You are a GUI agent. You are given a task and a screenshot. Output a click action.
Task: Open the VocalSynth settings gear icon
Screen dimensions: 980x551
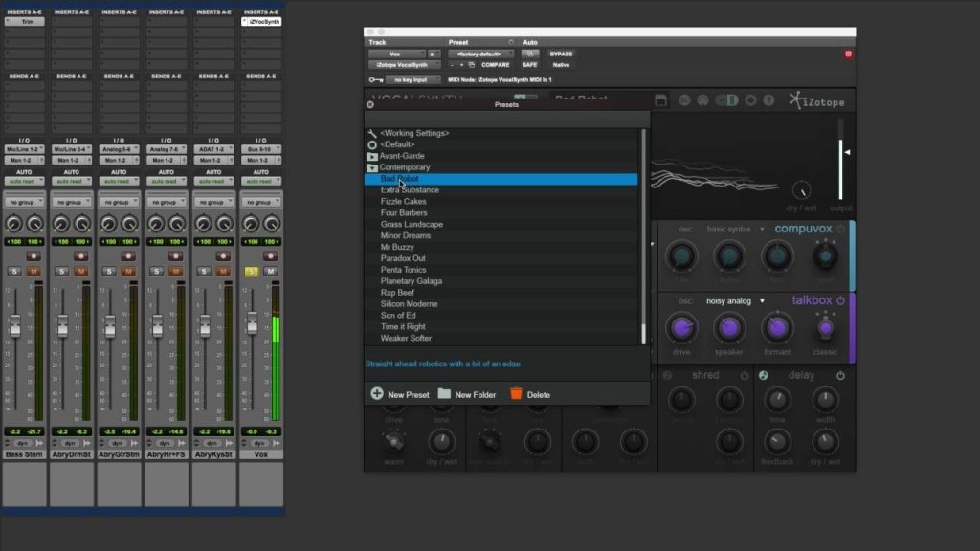coord(750,99)
